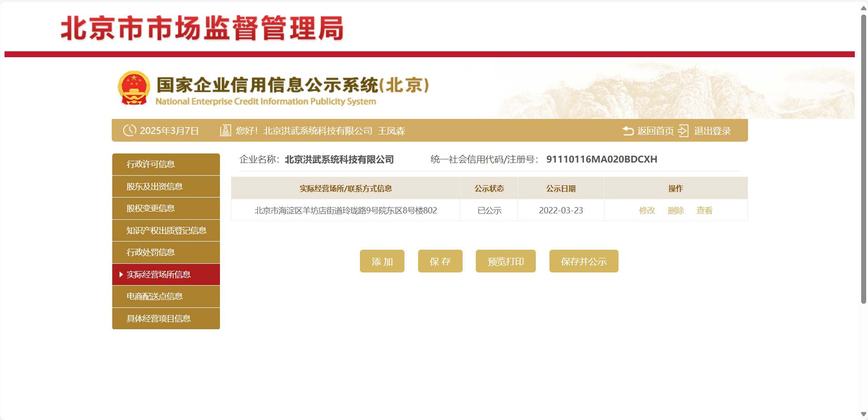868x420 pixels.
Task: Click the user name 王凤森
Action: (391, 131)
